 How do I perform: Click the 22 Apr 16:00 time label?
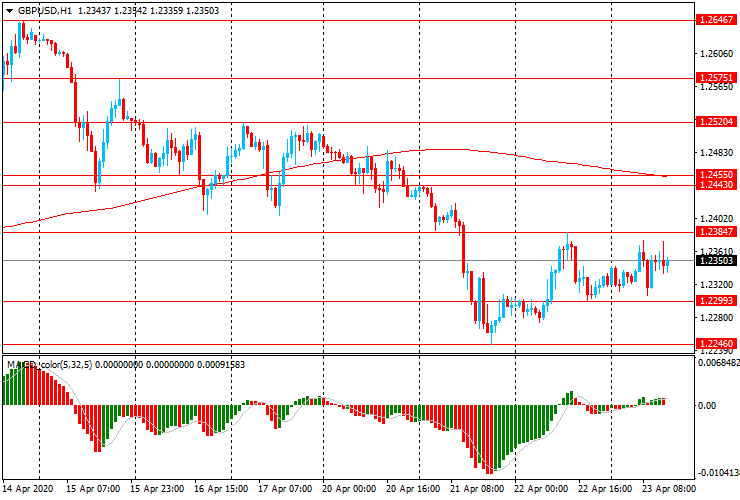605,489
